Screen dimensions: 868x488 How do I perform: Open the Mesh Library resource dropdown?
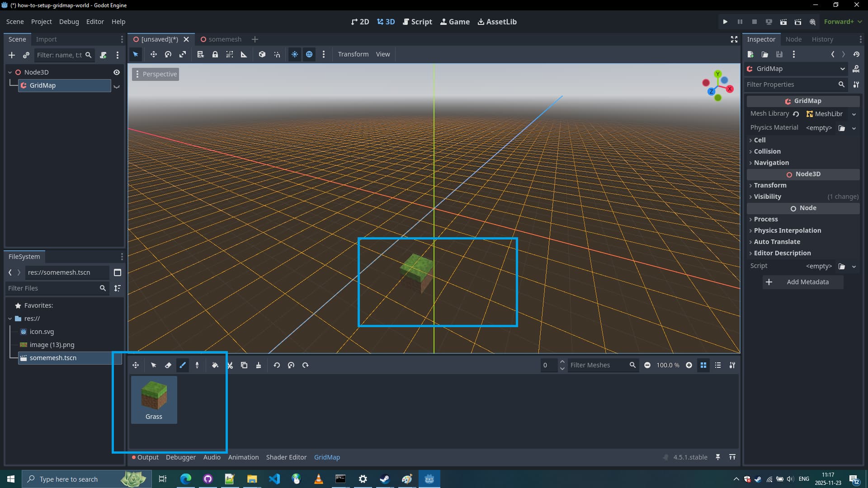tap(854, 114)
